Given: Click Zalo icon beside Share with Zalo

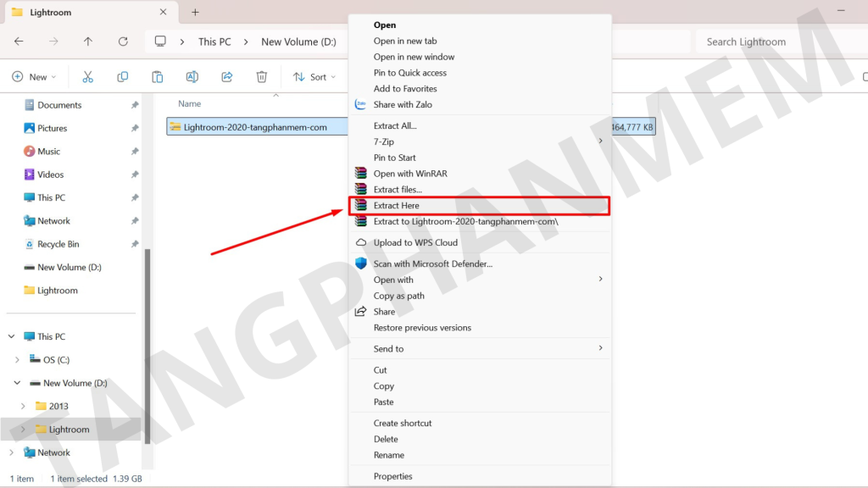Looking at the screenshot, I should pos(360,104).
